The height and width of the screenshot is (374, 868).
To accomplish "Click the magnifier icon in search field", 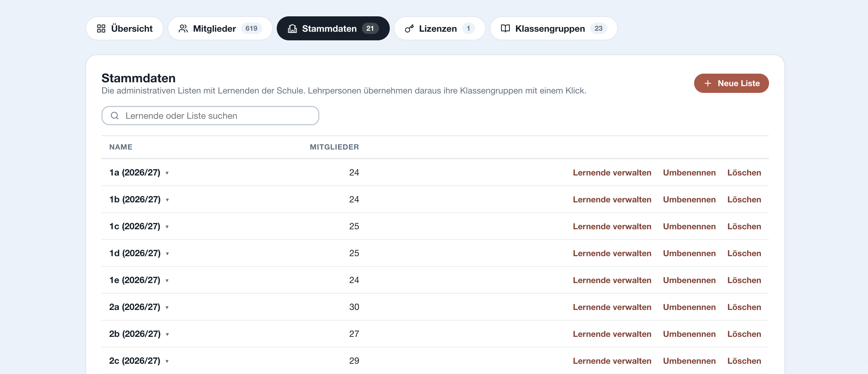I will click(x=115, y=116).
